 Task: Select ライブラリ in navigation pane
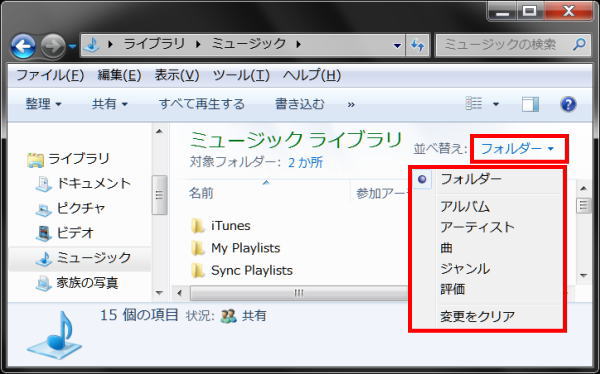79,158
